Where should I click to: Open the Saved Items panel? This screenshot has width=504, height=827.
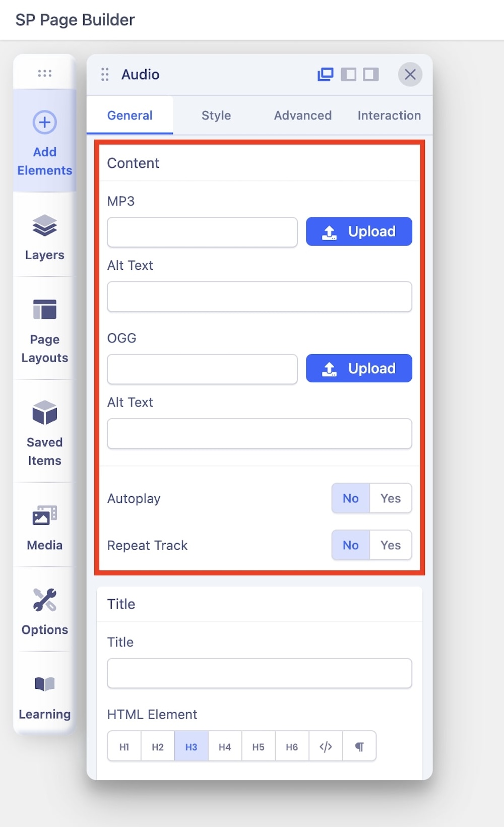[x=44, y=432]
